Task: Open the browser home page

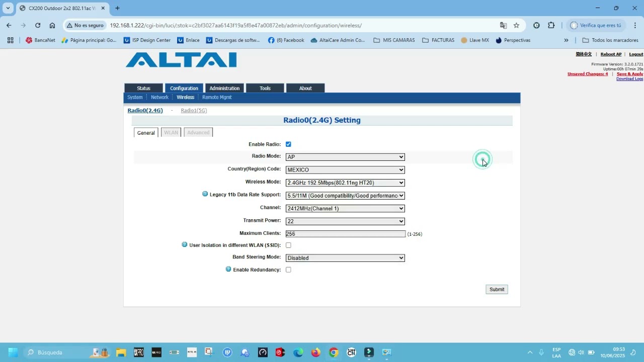Action: pyautogui.click(x=52, y=25)
